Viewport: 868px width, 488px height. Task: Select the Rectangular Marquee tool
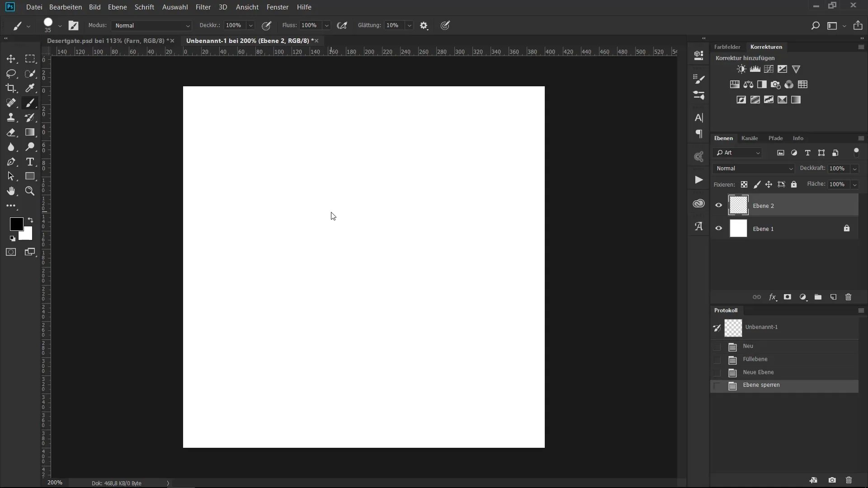click(30, 59)
